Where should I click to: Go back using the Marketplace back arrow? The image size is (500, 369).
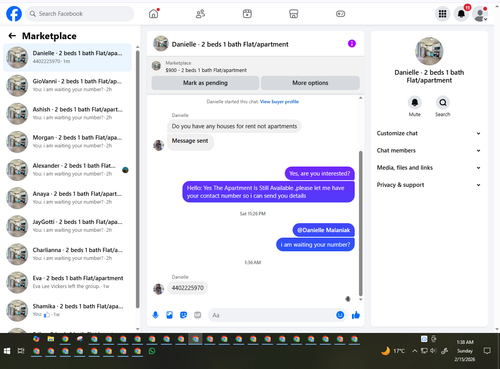(x=12, y=36)
